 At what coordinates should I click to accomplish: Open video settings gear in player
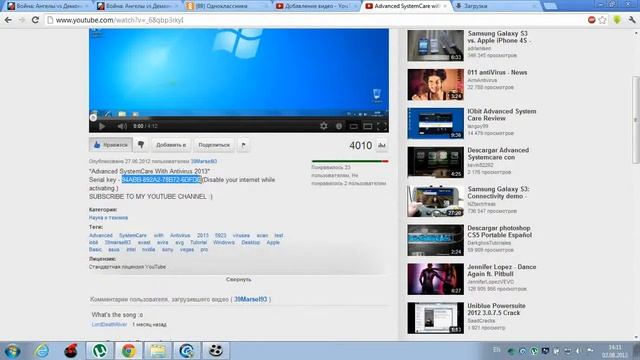324,126
